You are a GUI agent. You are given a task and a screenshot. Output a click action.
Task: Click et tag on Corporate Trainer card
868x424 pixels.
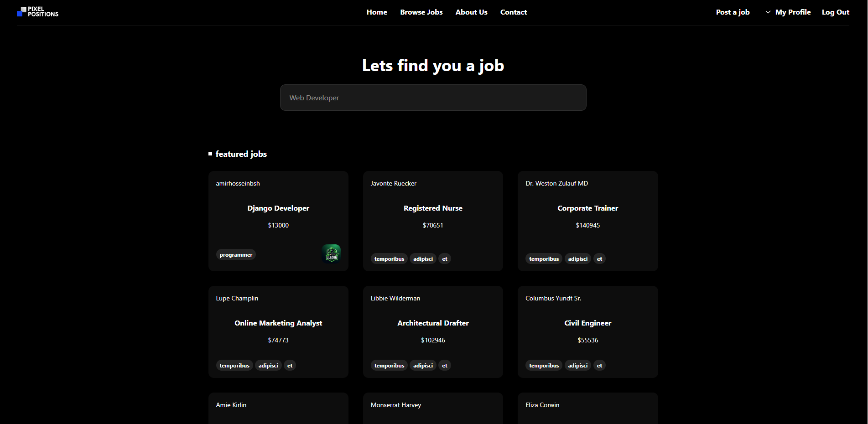(599, 259)
